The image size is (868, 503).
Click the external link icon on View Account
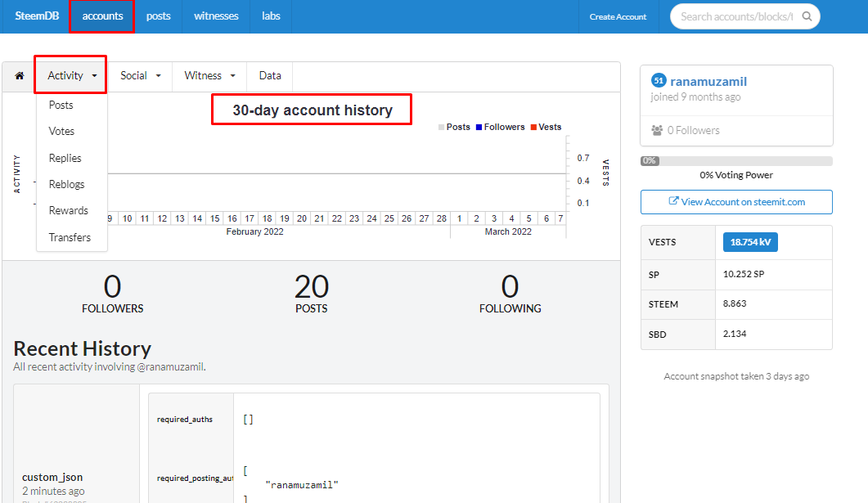click(673, 201)
